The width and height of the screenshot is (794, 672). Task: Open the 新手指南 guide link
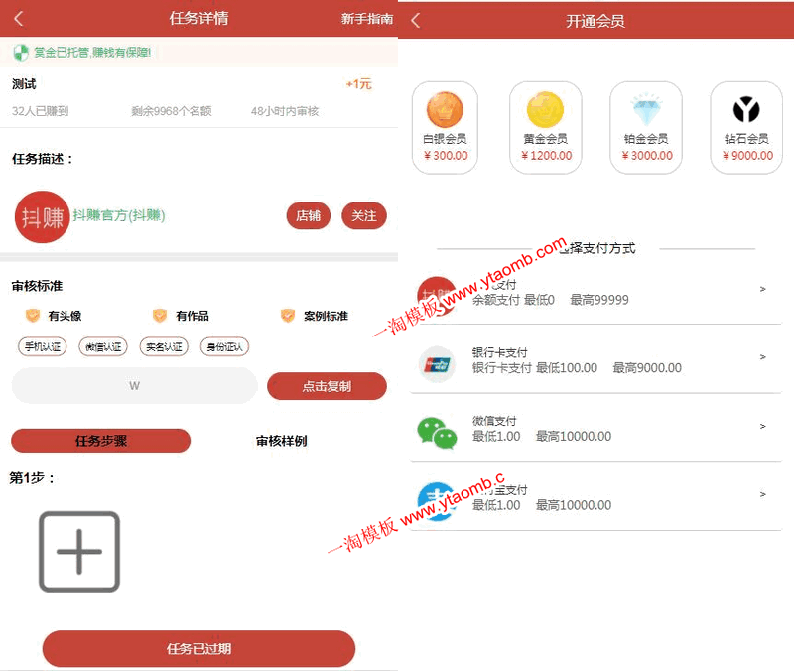click(367, 19)
